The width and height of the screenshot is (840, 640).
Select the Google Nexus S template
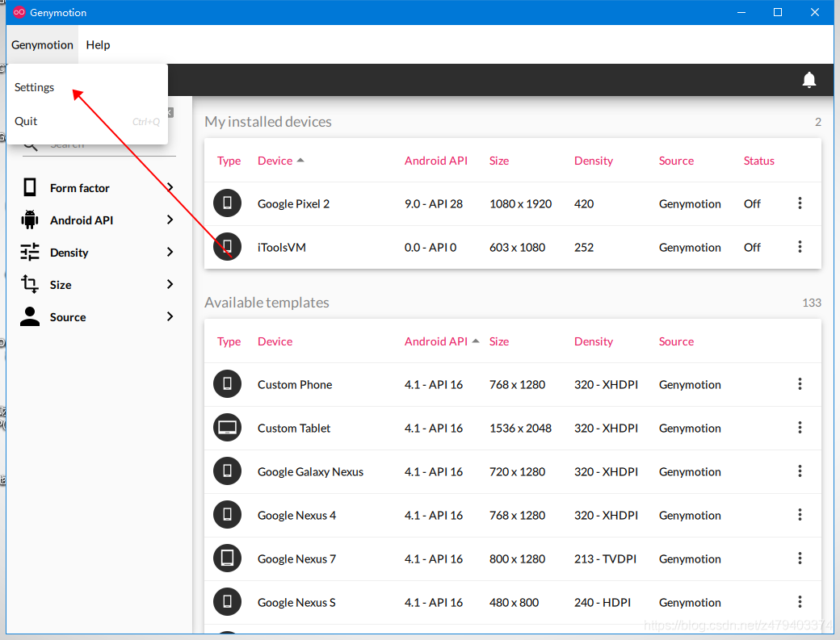[296, 603]
